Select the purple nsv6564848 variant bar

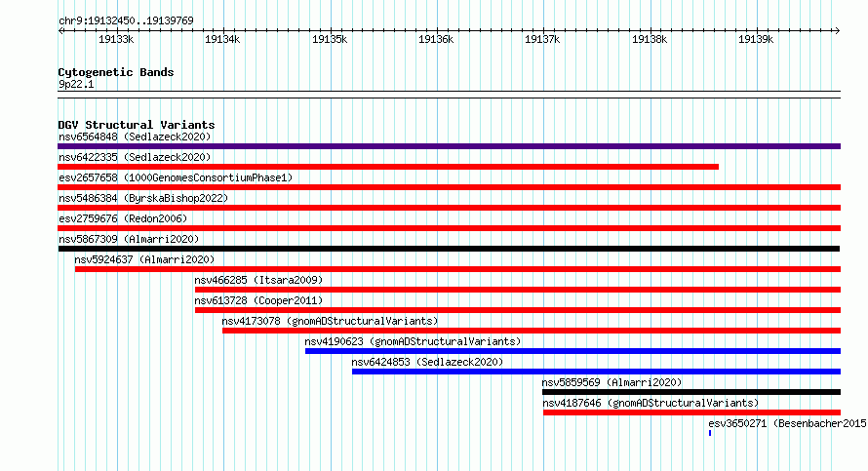pyautogui.click(x=449, y=146)
